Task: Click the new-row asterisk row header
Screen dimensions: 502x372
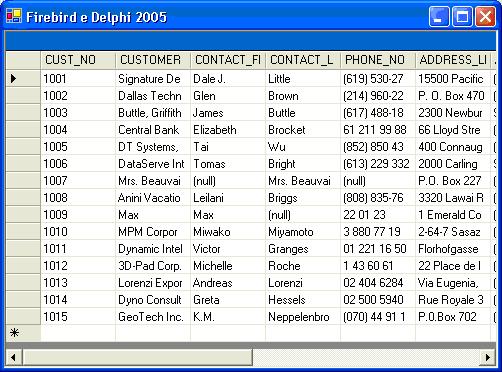Action: 23,333
